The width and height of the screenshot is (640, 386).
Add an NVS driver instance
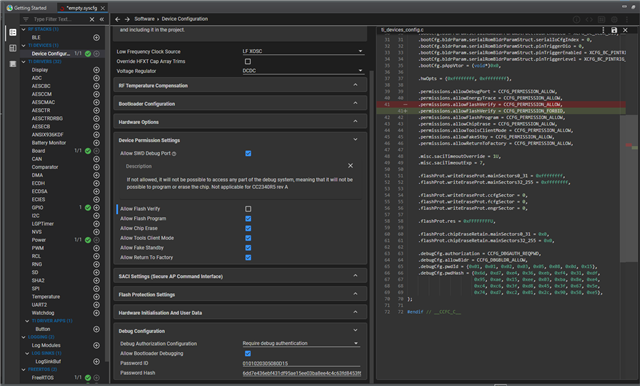[96, 232]
